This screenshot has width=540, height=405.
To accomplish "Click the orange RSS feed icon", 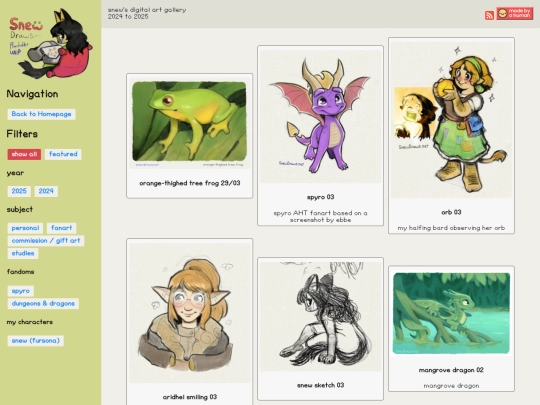I will click(x=489, y=15).
